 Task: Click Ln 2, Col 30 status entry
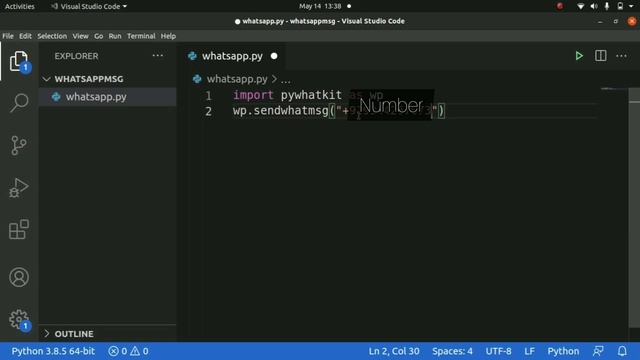tap(393, 351)
